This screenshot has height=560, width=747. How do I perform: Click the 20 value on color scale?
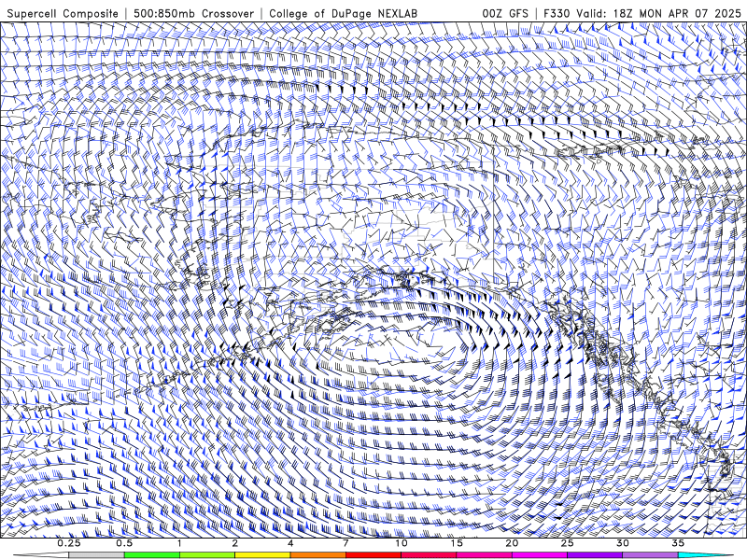[512, 543]
